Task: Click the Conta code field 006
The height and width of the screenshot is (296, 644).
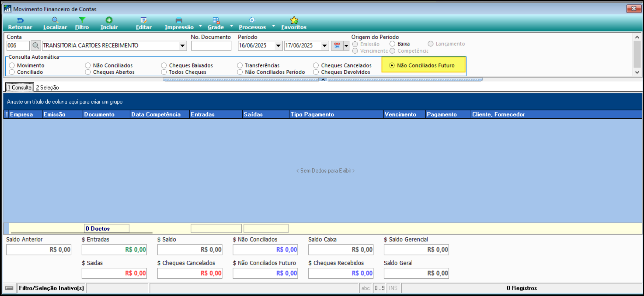Action: (18, 46)
